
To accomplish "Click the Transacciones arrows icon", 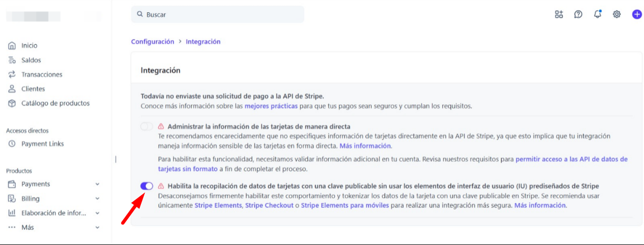I will click(x=12, y=75).
